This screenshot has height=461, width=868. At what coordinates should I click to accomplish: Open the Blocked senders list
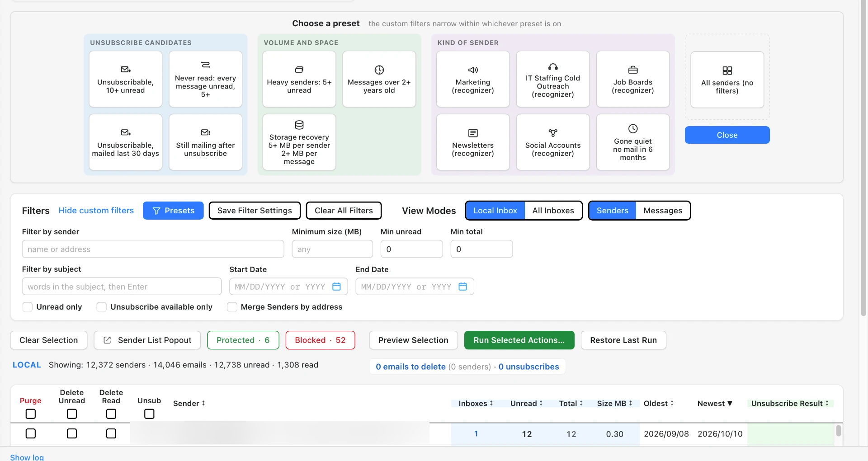click(x=320, y=340)
